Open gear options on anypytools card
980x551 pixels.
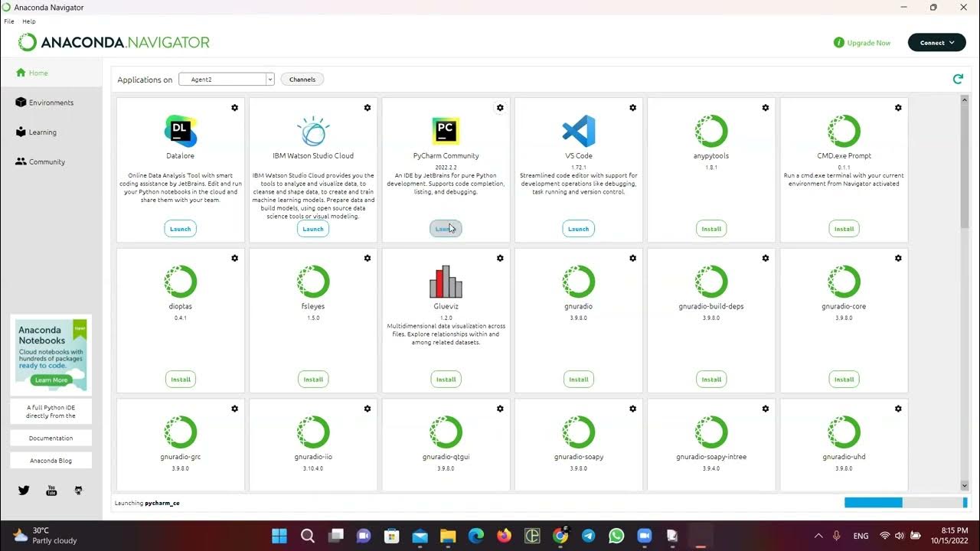coord(766,108)
